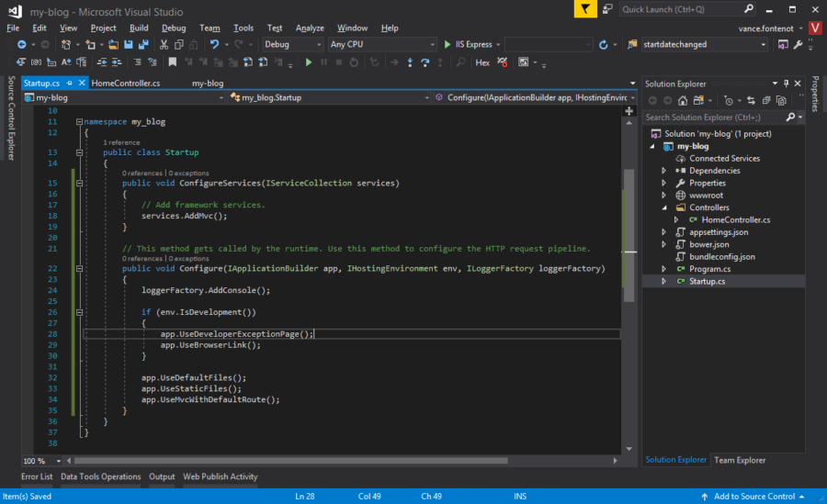Click the Step Into arrow icon
The image size is (827, 504).
click(x=410, y=62)
